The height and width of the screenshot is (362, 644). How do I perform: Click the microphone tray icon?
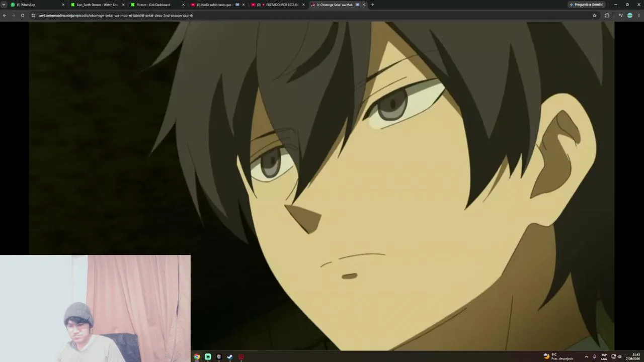click(595, 356)
